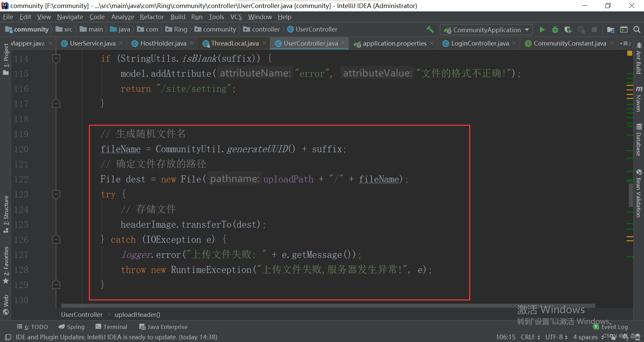
Task: Click the vertical editor scrollbar thumb
Action: (x=631, y=195)
